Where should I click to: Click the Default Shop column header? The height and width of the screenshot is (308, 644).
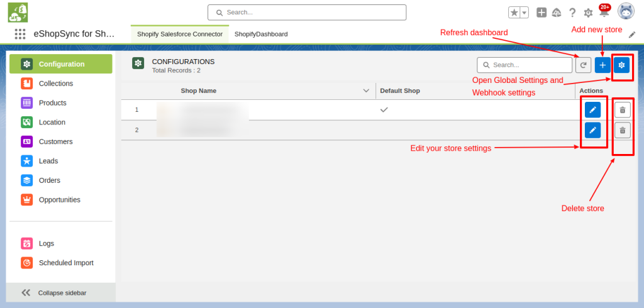pyautogui.click(x=400, y=91)
